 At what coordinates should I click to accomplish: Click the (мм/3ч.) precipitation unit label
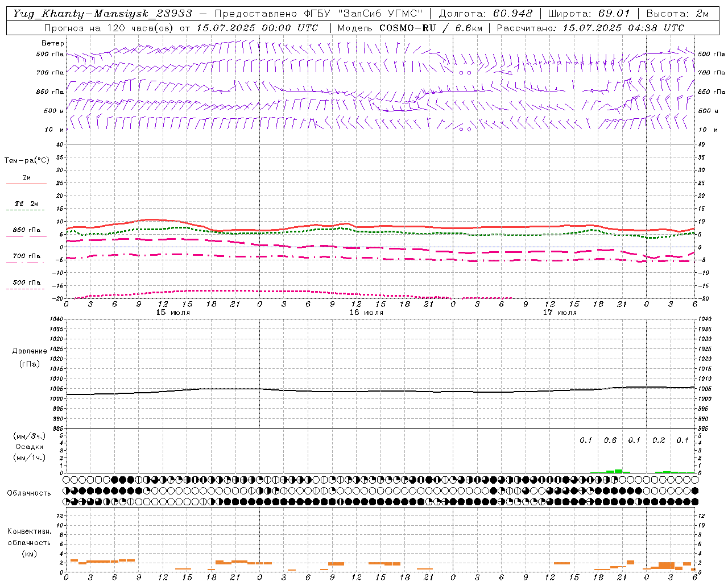[30, 436]
